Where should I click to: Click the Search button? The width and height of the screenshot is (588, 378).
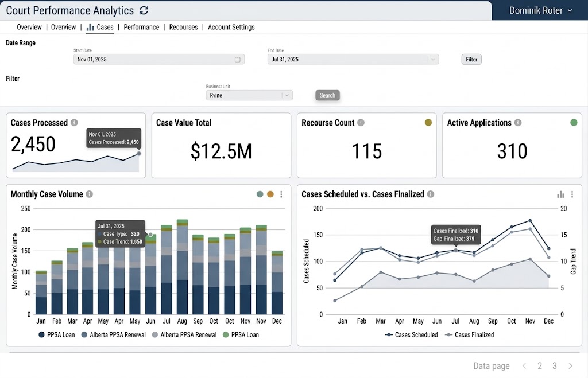(327, 95)
